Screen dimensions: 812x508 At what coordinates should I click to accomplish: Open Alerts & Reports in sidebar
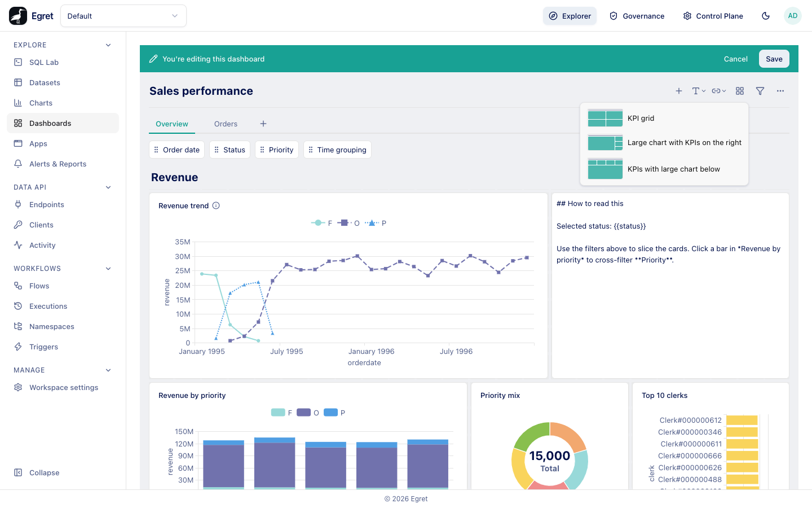(x=63, y=164)
